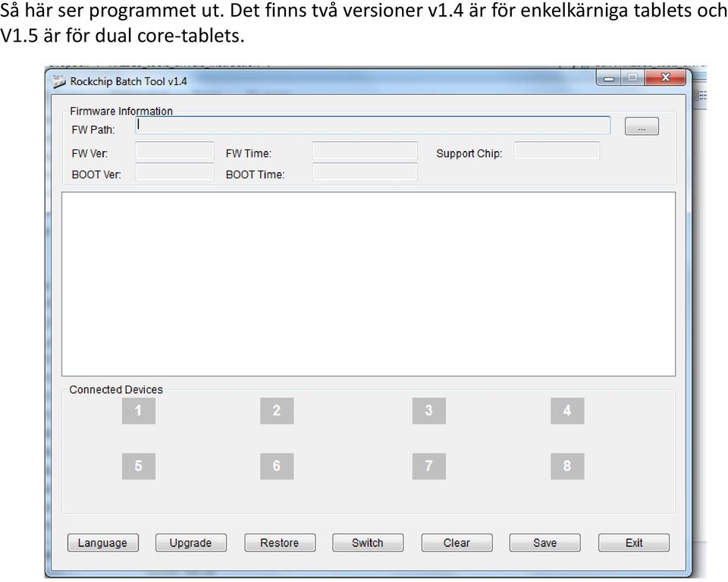Click the FW Time label

(249, 153)
